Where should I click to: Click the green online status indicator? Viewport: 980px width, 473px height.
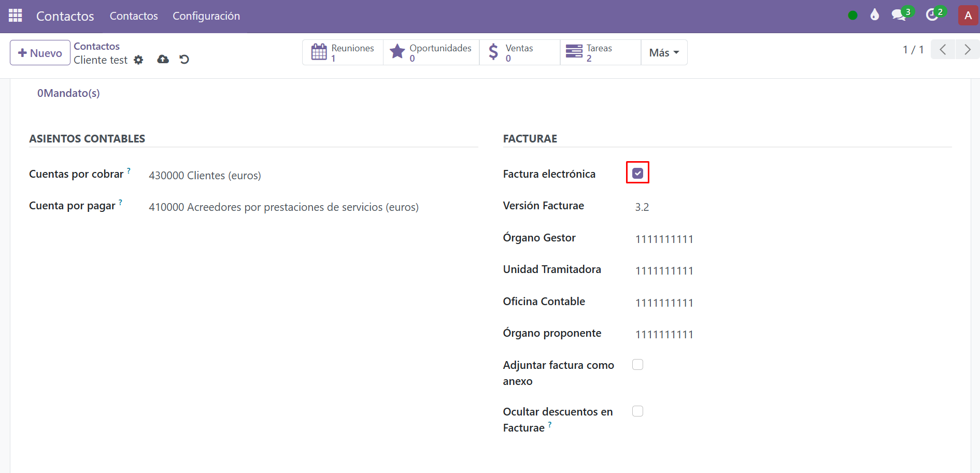(x=853, y=16)
